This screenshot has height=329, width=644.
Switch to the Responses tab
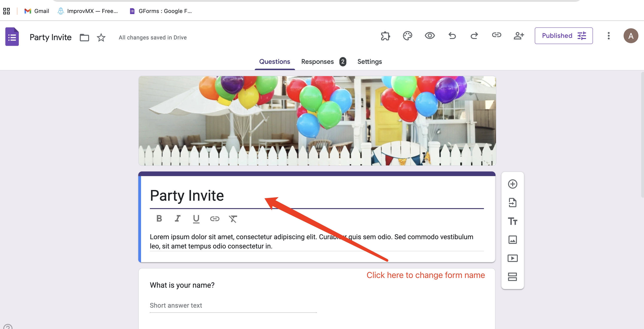tap(317, 61)
